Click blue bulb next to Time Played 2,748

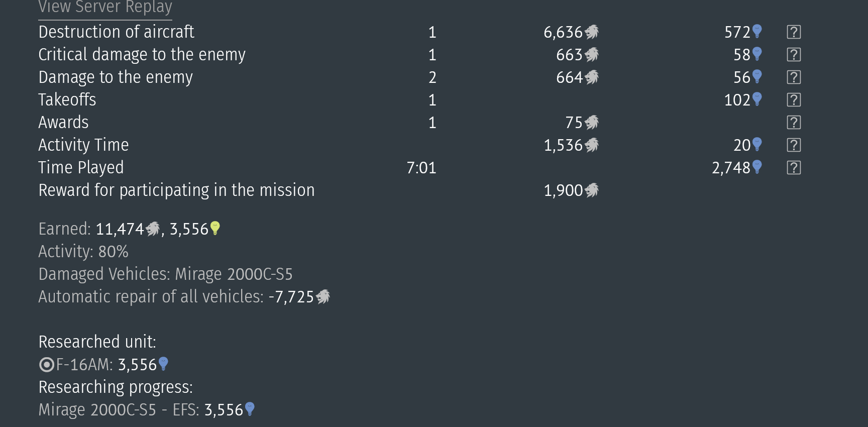point(757,167)
